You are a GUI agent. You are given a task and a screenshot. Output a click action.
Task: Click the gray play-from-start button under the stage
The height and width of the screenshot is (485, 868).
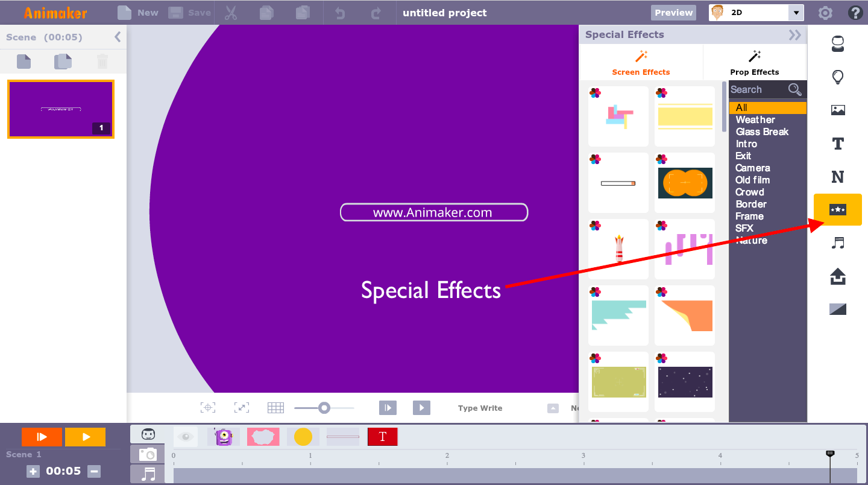tap(388, 408)
